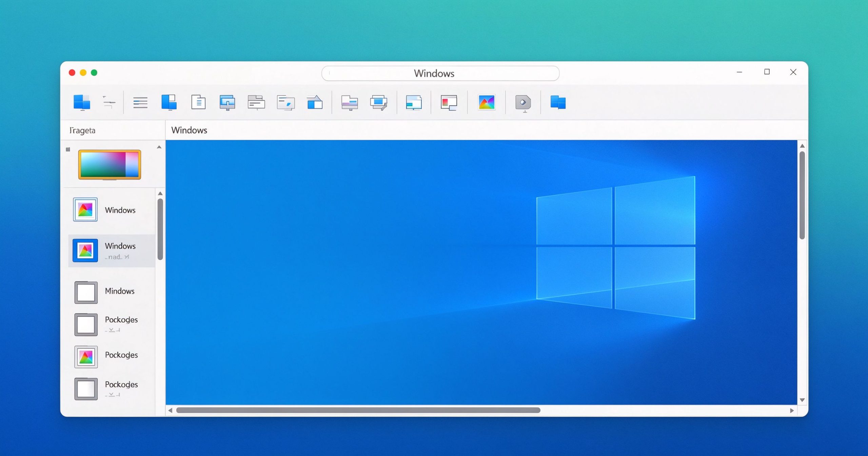Click the window with blue pen icon
The width and height of the screenshot is (868, 456).
click(x=285, y=102)
